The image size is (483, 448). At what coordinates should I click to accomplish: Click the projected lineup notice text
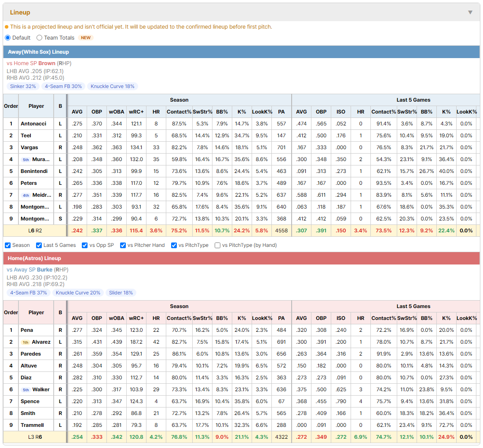[x=141, y=27]
